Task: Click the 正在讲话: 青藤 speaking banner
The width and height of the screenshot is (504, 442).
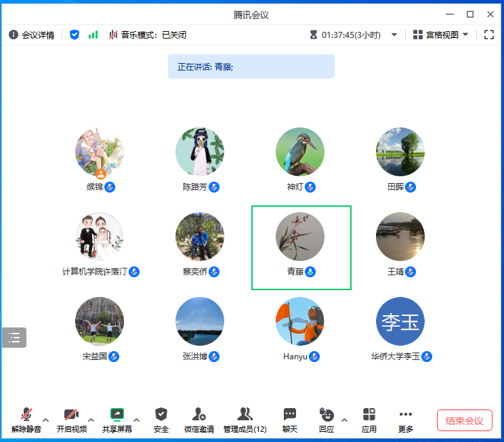Action: [251, 66]
